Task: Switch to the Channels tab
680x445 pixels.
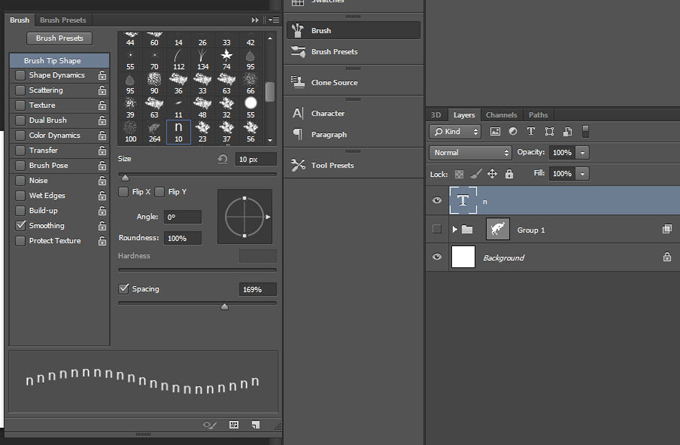Action: tap(501, 115)
